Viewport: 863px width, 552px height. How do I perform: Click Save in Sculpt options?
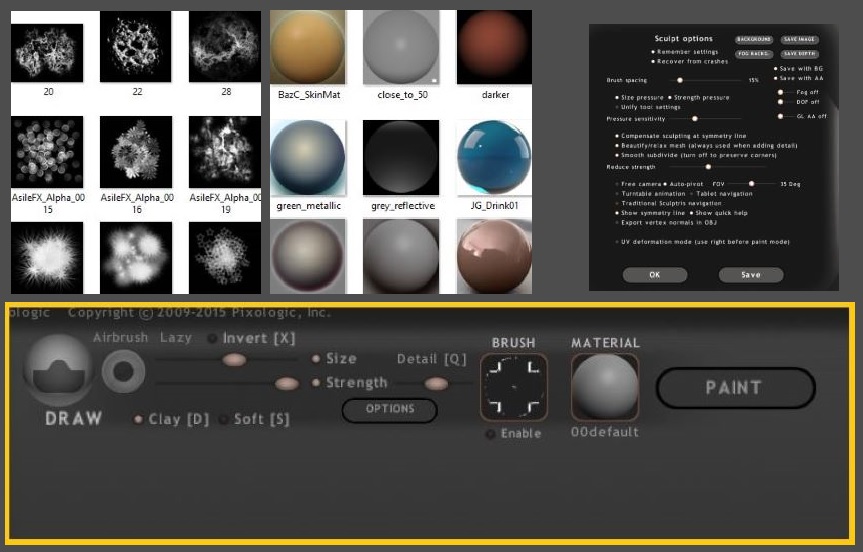tap(751, 275)
